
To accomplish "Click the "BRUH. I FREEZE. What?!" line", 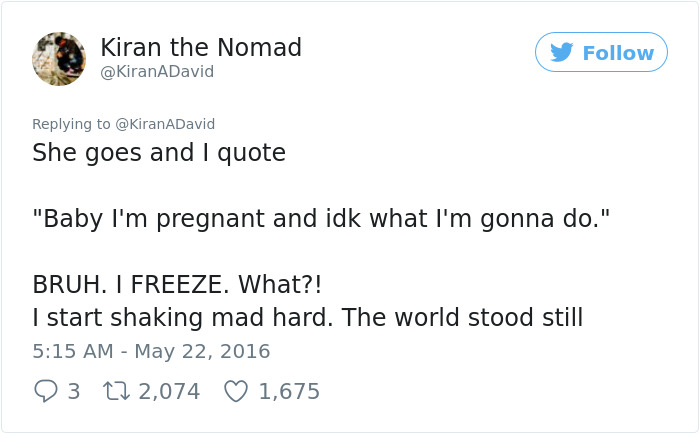I will pyautogui.click(x=177, y=285).
